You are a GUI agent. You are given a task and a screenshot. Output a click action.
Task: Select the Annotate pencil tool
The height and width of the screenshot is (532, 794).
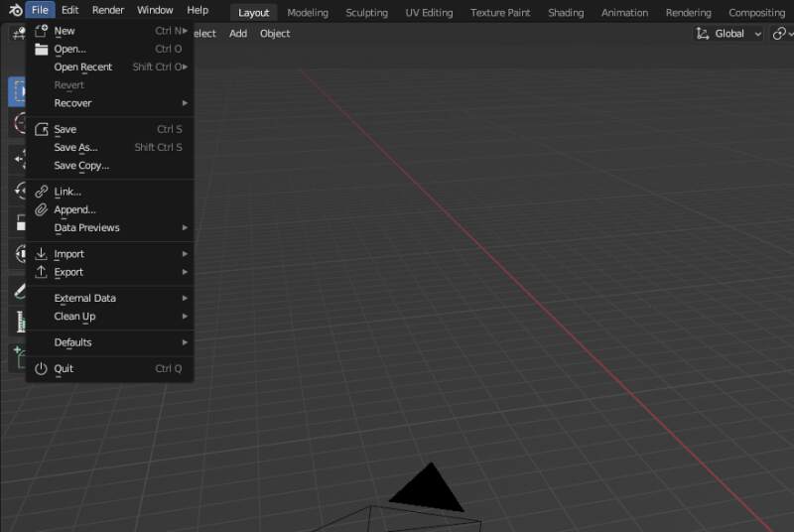(19, 291)
